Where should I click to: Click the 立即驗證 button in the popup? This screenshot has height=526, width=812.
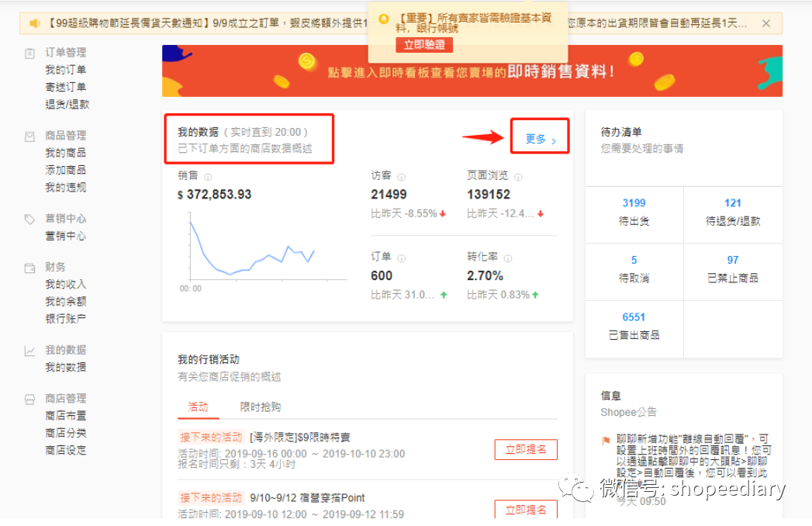point(423,44)
